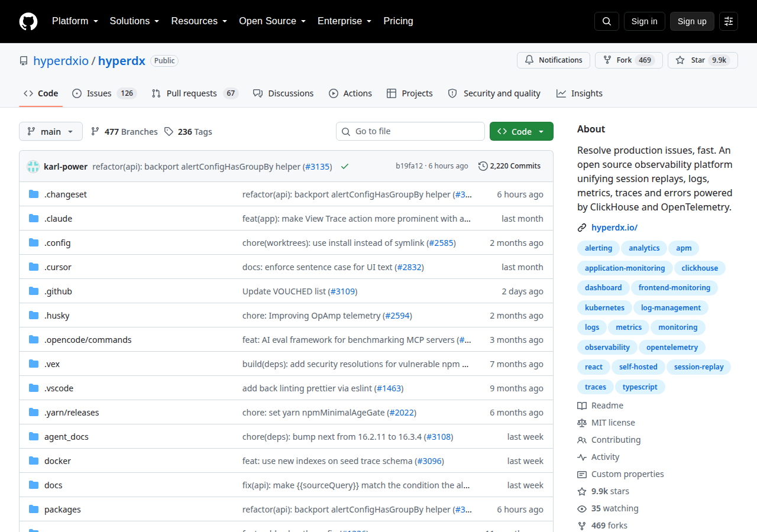The image size is (757, 532).
Task: Click the Sign up button
Action: click(692, 21)
